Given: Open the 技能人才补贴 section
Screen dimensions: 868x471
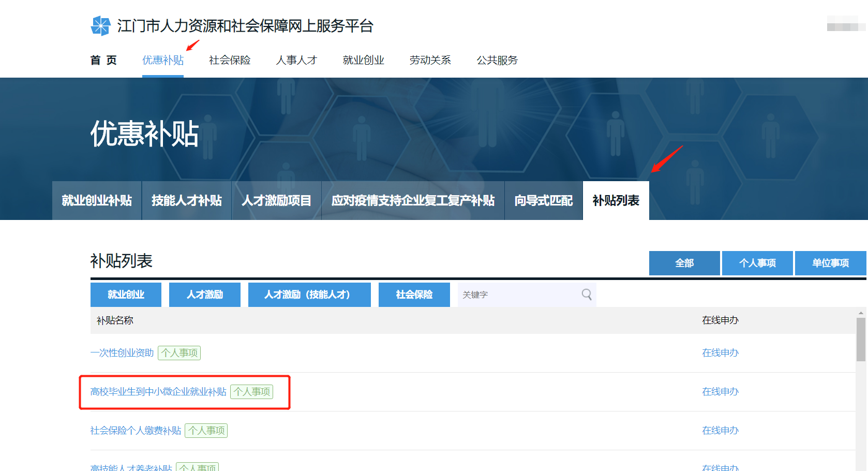Looking at the screenshot, I should (186, 200).
